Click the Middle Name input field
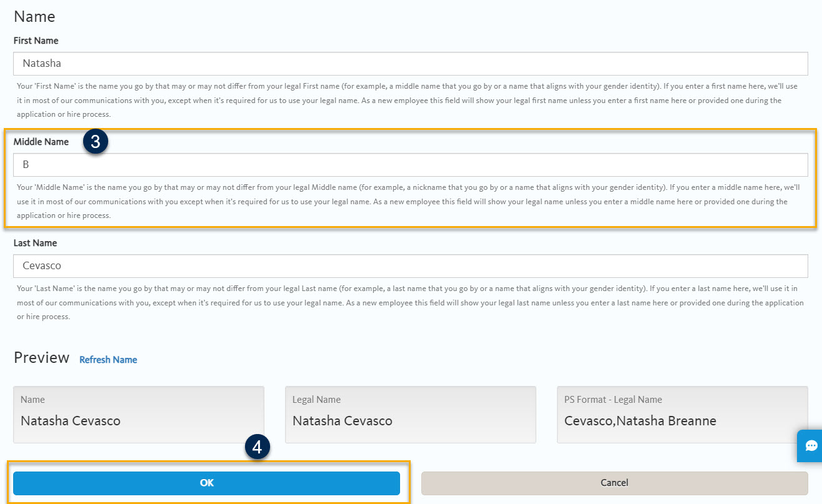This screenshot has width=822, height=504. [411, 165]
